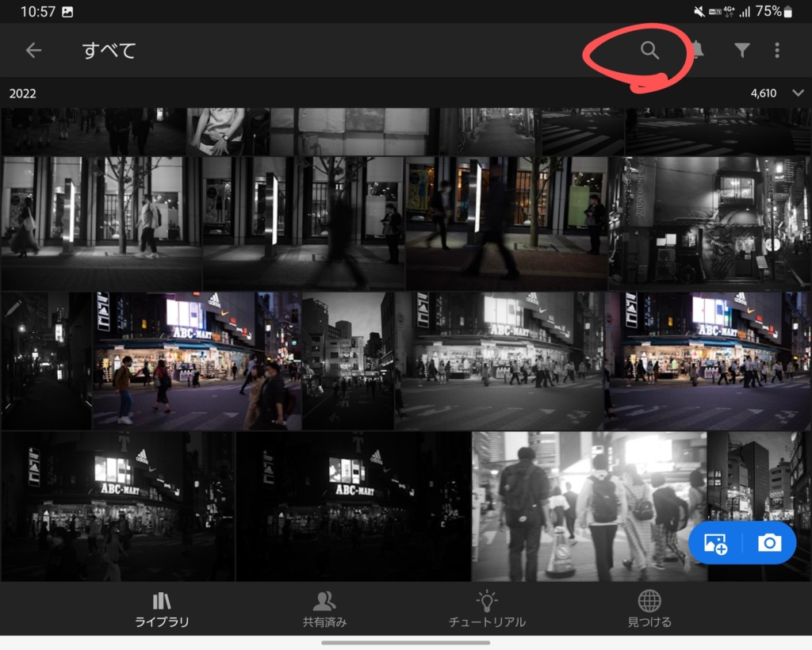The image size is (812, 650).
Task: Open B&W tall buildings photo beside add button
Action: click(759, 476)
